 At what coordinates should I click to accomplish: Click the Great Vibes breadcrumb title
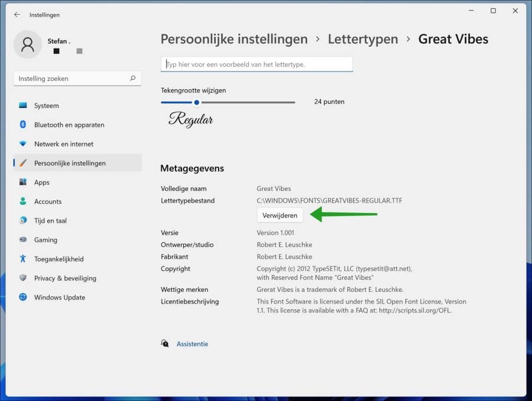(x=453, y=39)
